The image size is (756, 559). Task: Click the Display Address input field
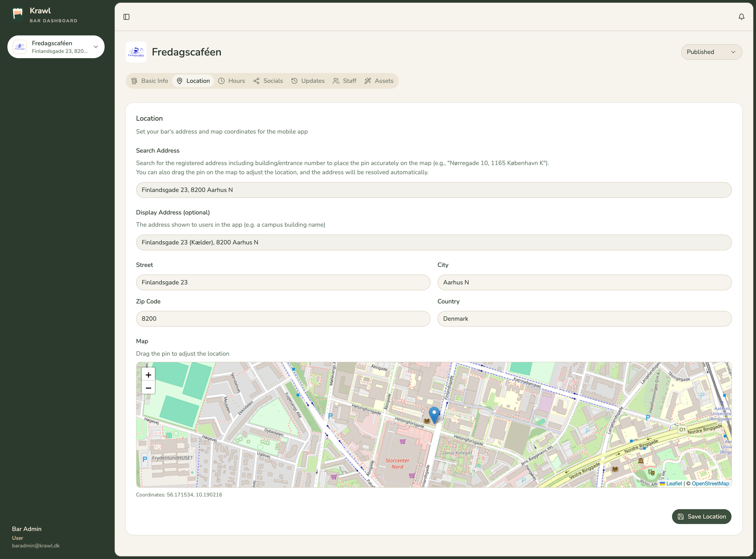[434, 243]
